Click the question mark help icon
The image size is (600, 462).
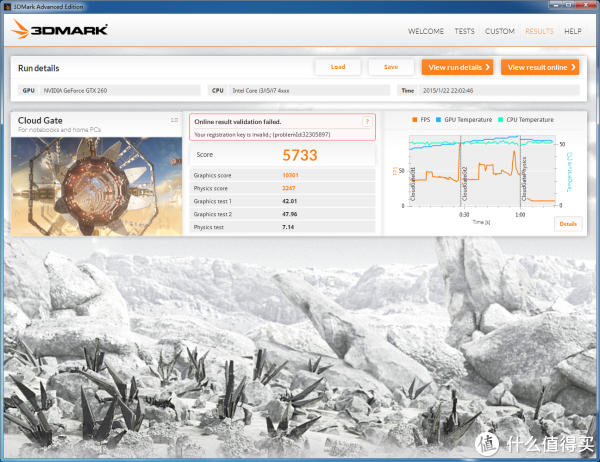pyautogui.click(x=367, y=122)
